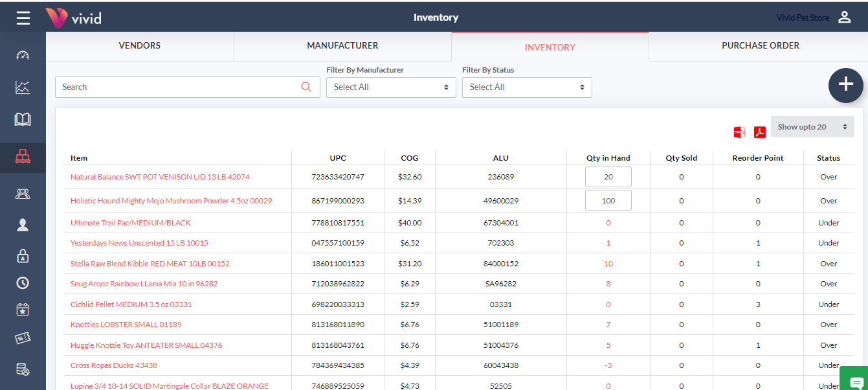Expand the Filter By Status dropdown
This screenshot has width=868, height=390.
526,87
